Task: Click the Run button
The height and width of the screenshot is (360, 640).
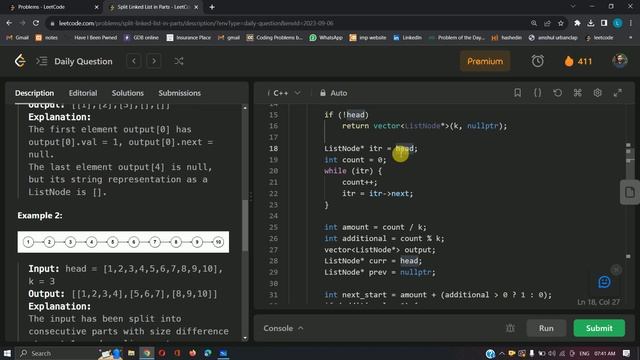Action: [x=546, y=328]
